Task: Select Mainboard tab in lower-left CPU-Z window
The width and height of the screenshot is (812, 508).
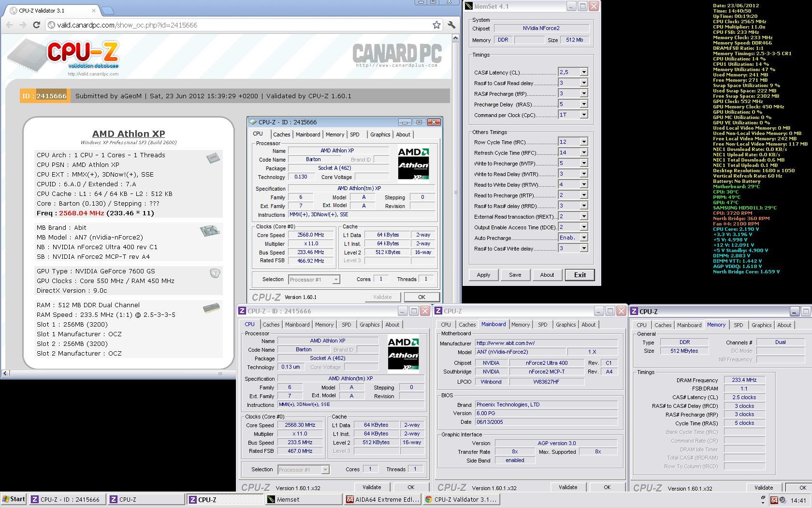Action: pos(297,325)
